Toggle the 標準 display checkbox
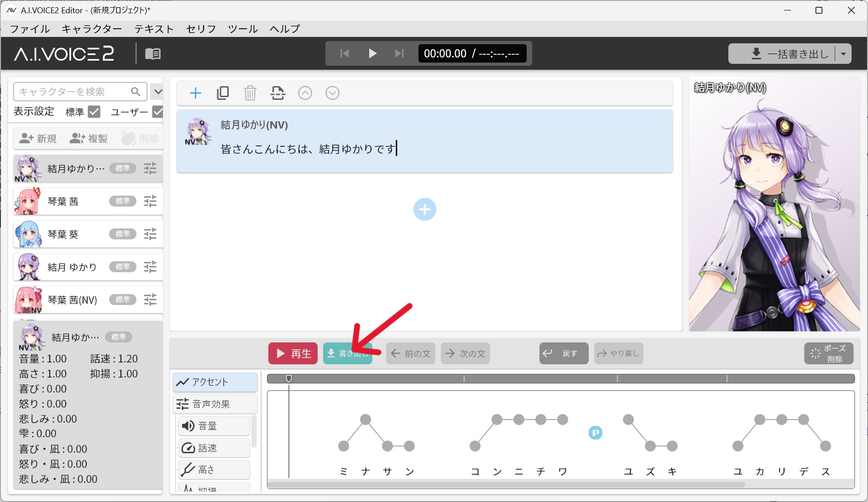The width and height of the screenshot is (868, 502). 94,112
